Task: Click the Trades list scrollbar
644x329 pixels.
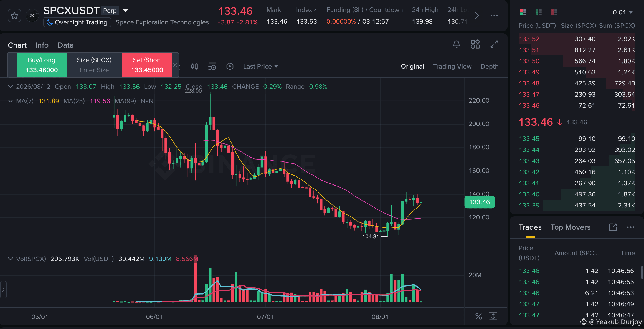Action: [x=642, y=272]
